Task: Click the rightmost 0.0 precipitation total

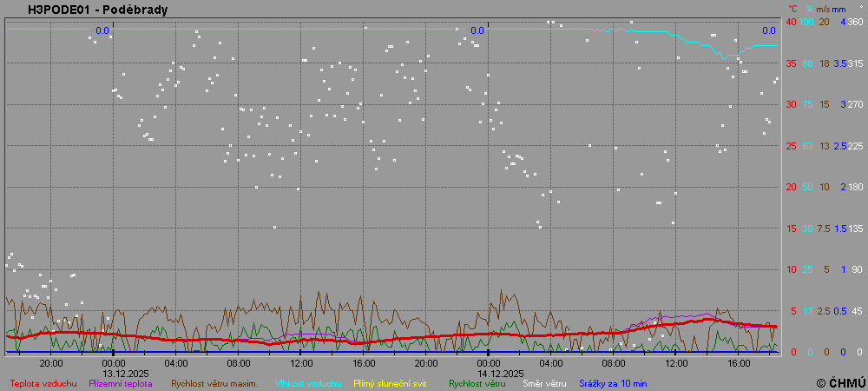Action: (x=769, y=30)
